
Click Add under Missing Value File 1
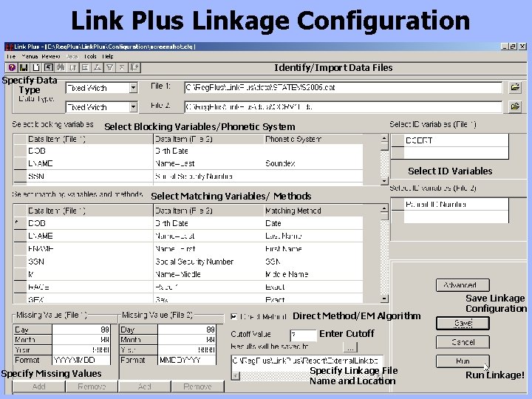click(x=38, y=386)
